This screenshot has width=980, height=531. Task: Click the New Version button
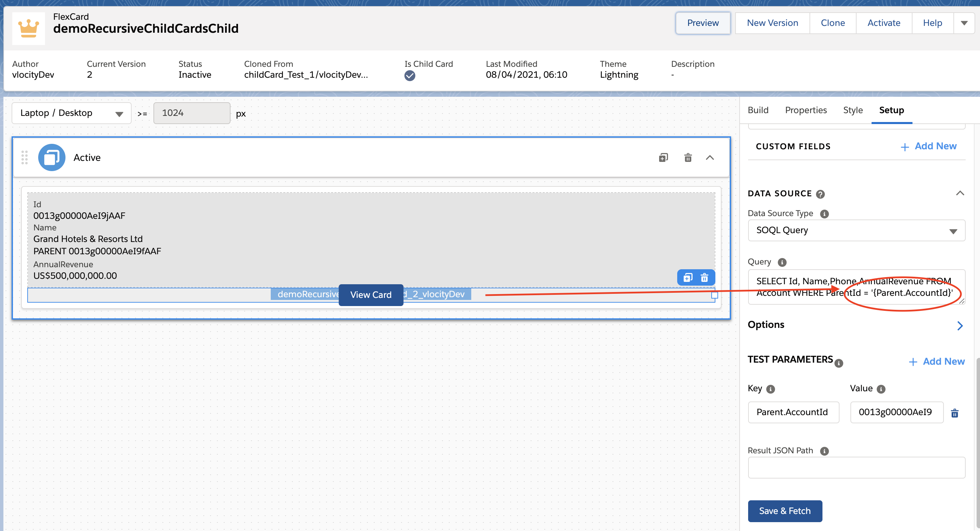[772, 23]
